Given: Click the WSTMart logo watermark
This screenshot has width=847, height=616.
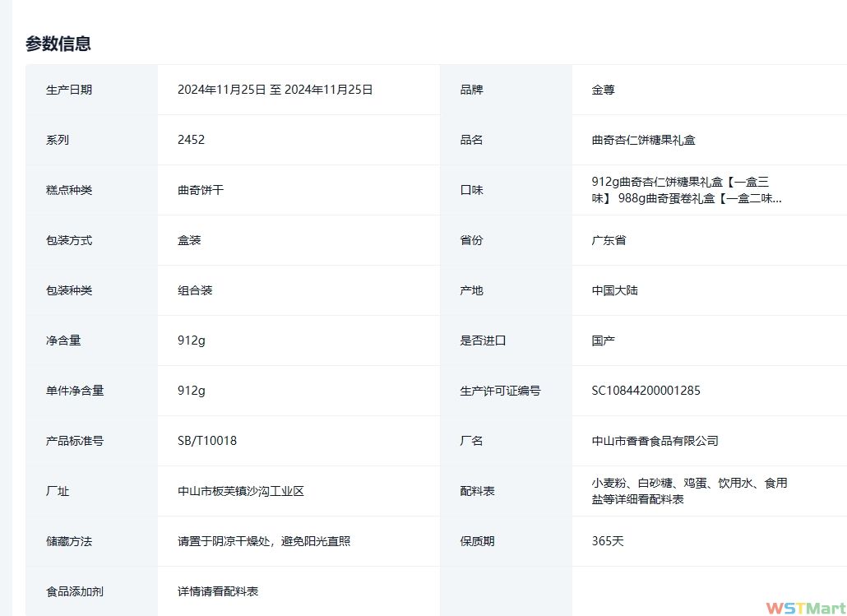Looking at the screenshot, I should (x=805, y=608).
